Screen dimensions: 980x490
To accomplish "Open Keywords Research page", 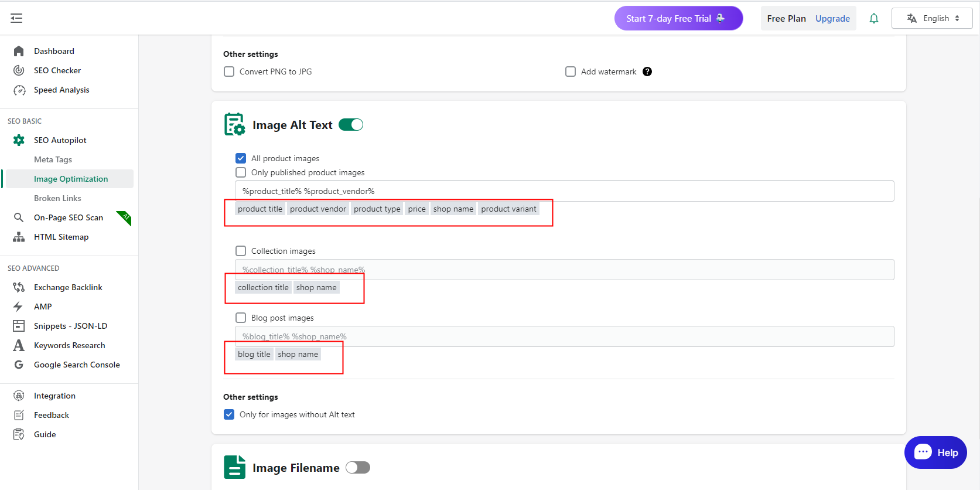I will pos(70,345).
